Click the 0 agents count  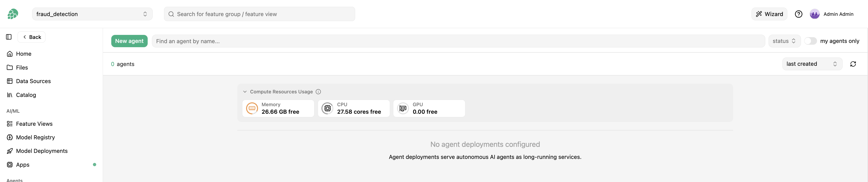coord(123,64)
